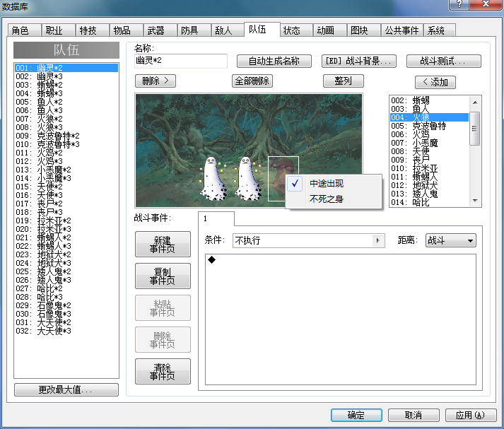Viewport: 504px width, 429px height.
Task: Click the 名称 input field
Action: coord(181,61)
